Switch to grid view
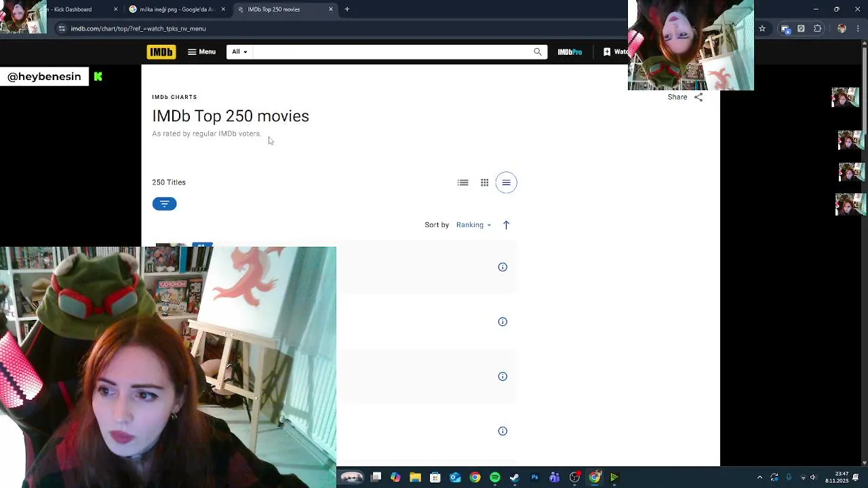The width and height of the screenshot is (868, 488). pos(485,182)
